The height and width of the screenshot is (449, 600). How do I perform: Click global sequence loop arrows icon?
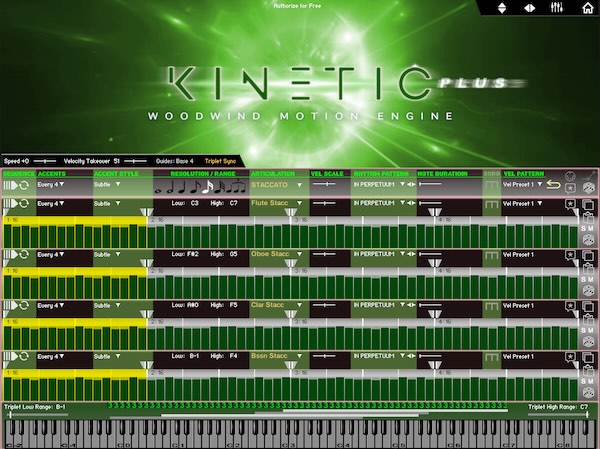(24, 185)
